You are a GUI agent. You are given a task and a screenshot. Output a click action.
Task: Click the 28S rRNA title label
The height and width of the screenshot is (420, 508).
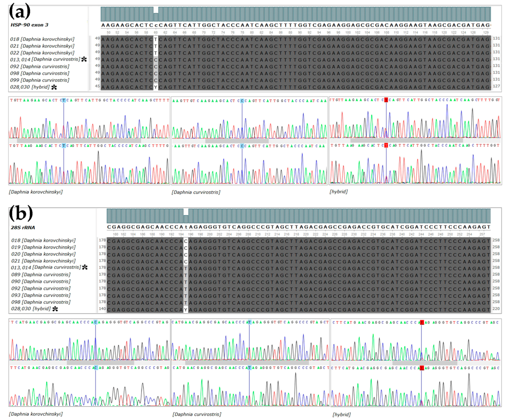pyautogui.click(x=23, y=228)
